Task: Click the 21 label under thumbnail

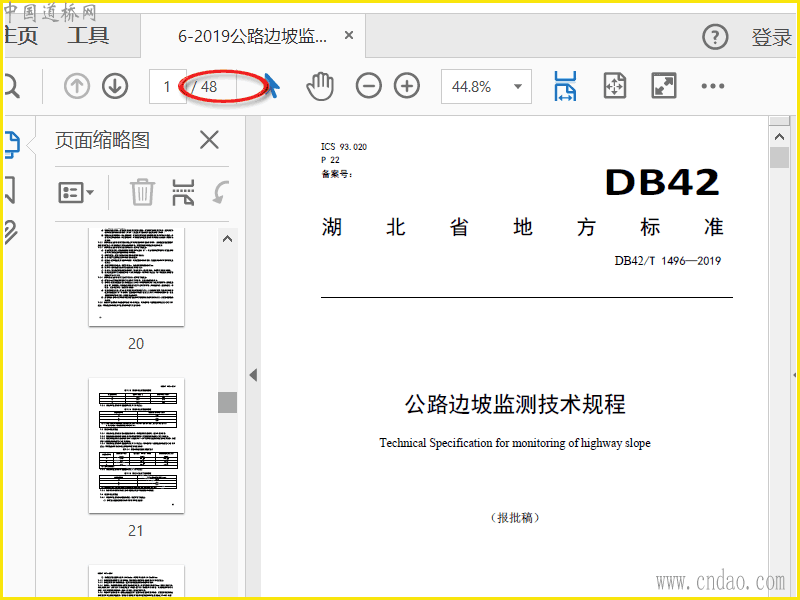Action: tap(136, 531)
